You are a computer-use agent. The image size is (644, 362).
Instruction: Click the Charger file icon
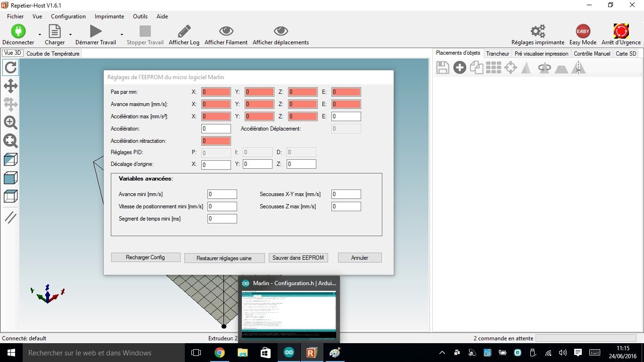[55, 31]
